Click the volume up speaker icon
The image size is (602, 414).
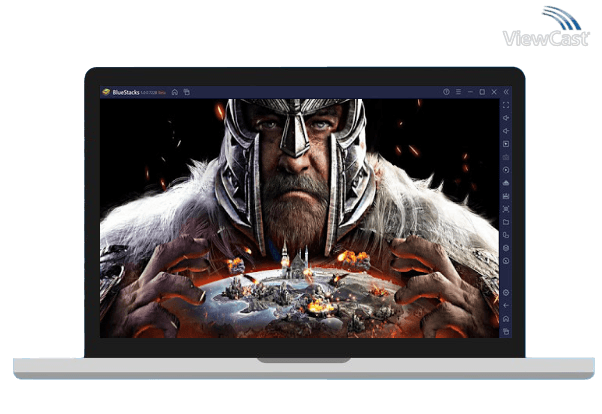click(x=506, y=118)
